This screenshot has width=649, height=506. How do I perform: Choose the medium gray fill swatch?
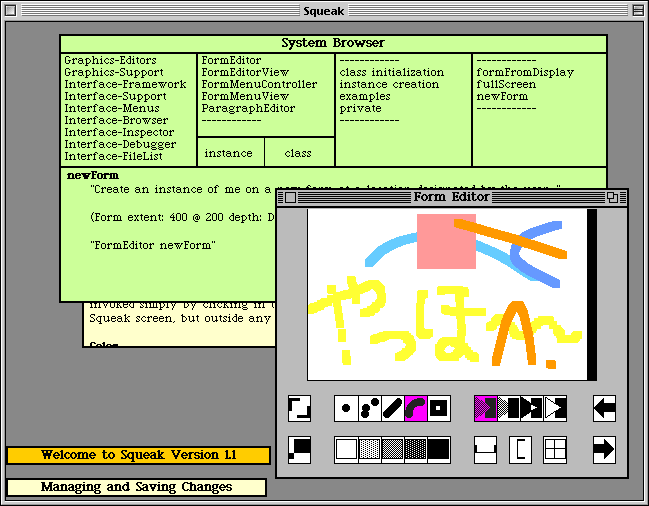click(x=393, y=450)
